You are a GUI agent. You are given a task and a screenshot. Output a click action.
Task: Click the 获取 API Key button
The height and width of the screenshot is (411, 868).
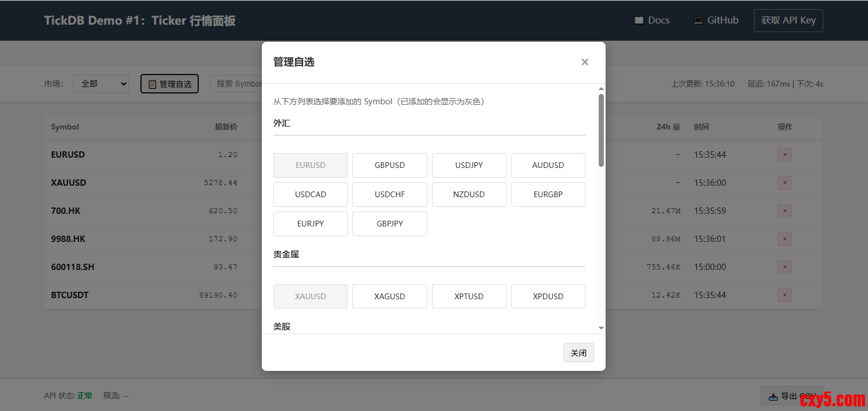[x=788, y=20]
